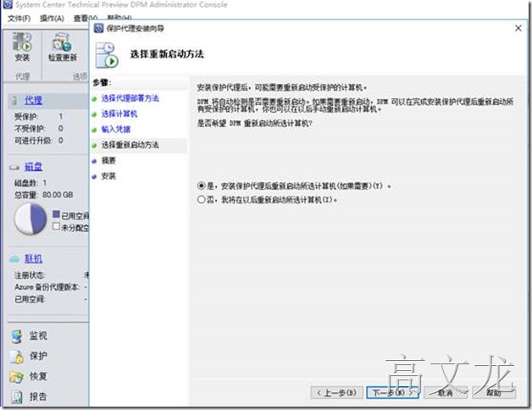Click the DPM console title bar icon

(x=8, y=4)
